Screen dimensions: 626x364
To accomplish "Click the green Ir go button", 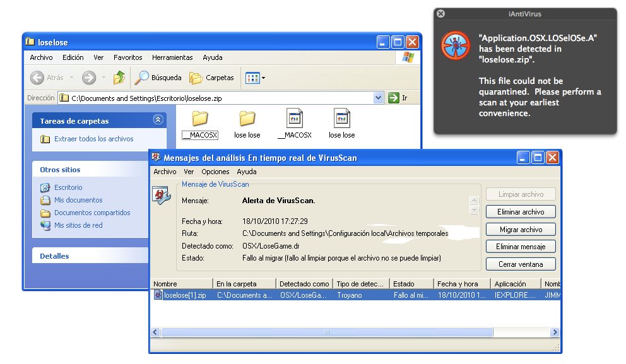I will [394, 98].
